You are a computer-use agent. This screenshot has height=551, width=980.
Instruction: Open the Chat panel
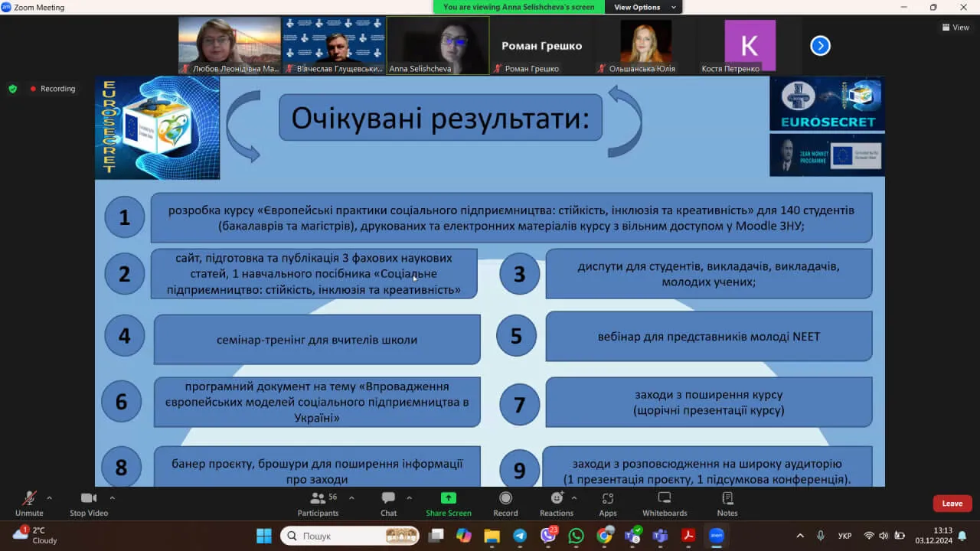pyautogui.click(x=388, y=502)
